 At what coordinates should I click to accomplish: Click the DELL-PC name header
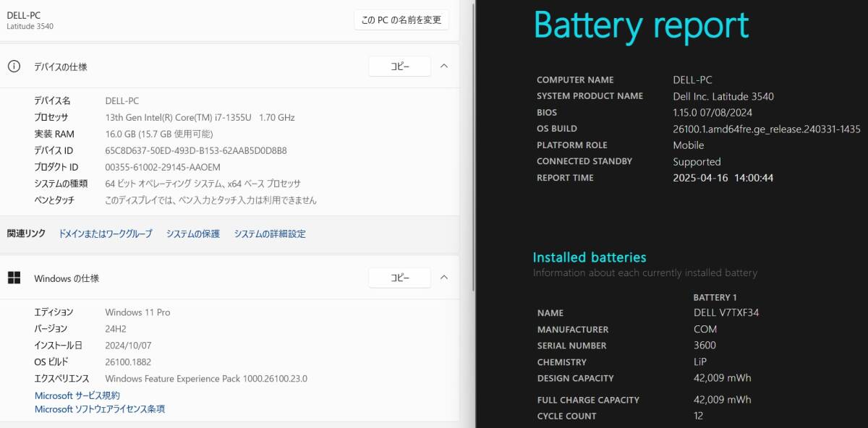point(24,15)
